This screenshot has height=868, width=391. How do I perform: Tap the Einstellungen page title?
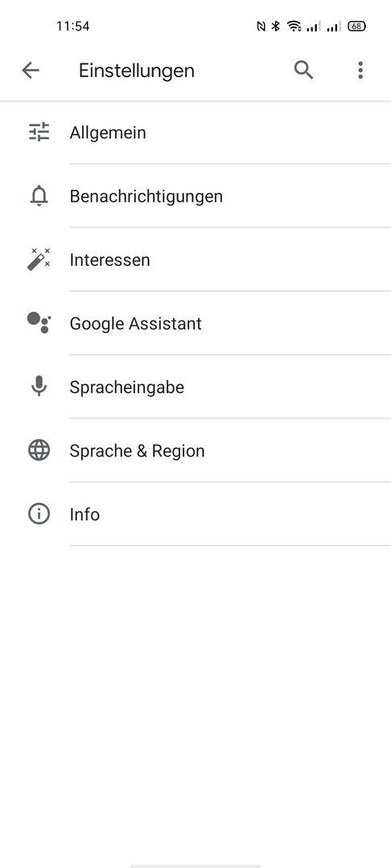click(x=136, y=71)
